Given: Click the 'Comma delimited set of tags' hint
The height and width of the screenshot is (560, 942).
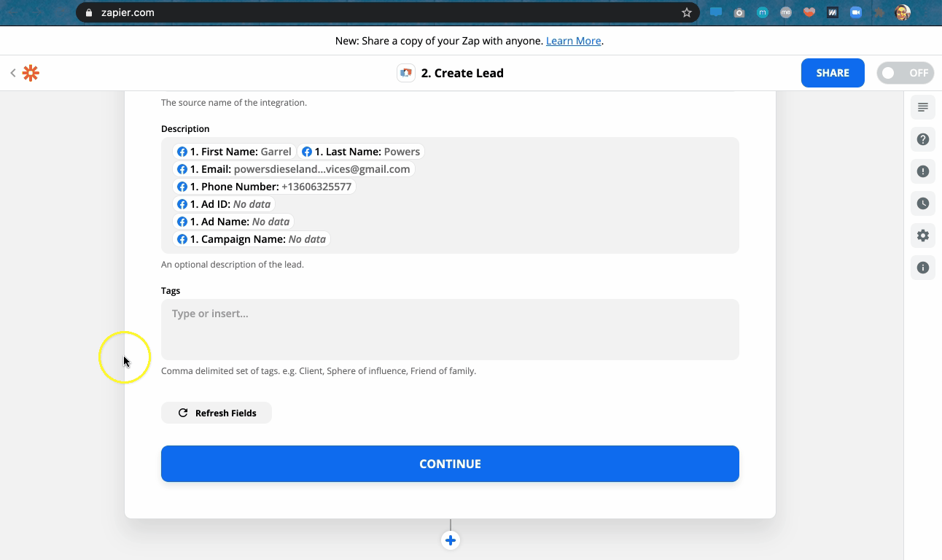Looking at the screenshot, I should pos(319,371).
